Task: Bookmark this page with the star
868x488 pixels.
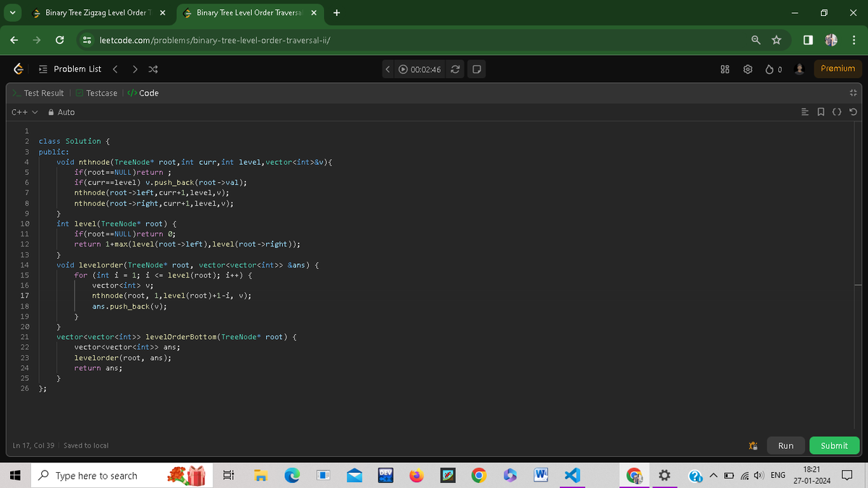Action: click(x=775, y=40)
